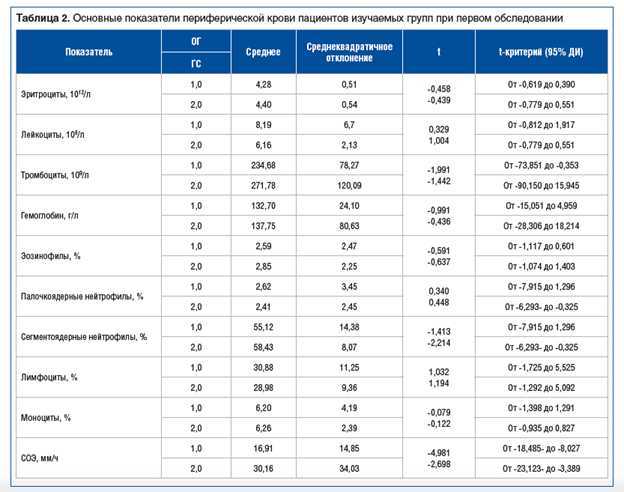
Task: Select the mean value 6,16
Action: pyautogui.click(x=263, y=145)
